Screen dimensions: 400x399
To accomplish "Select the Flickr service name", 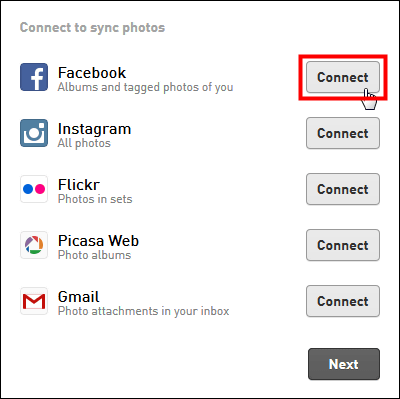I will pos(79,185).
